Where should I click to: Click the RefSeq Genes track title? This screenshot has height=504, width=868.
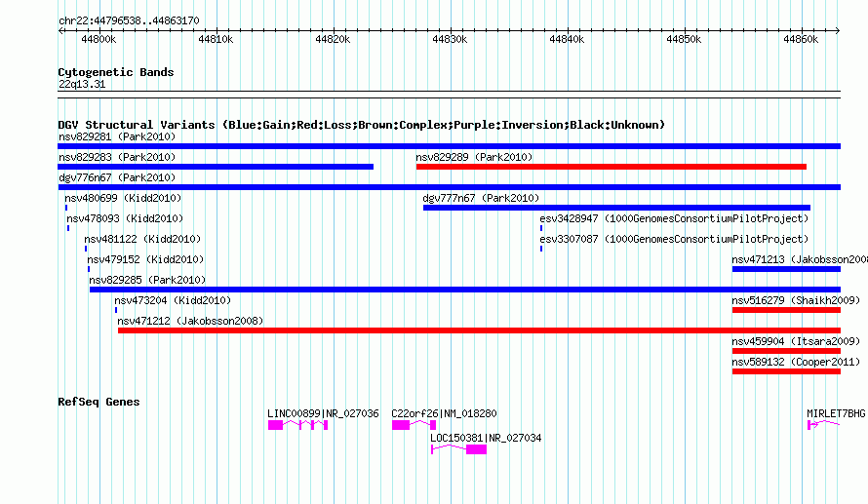99,402
